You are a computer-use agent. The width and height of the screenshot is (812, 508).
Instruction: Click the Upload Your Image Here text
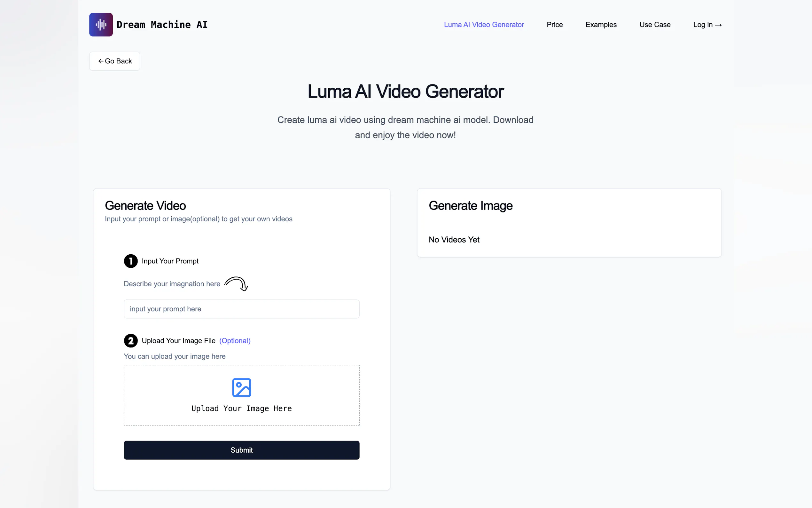[241, 409]
